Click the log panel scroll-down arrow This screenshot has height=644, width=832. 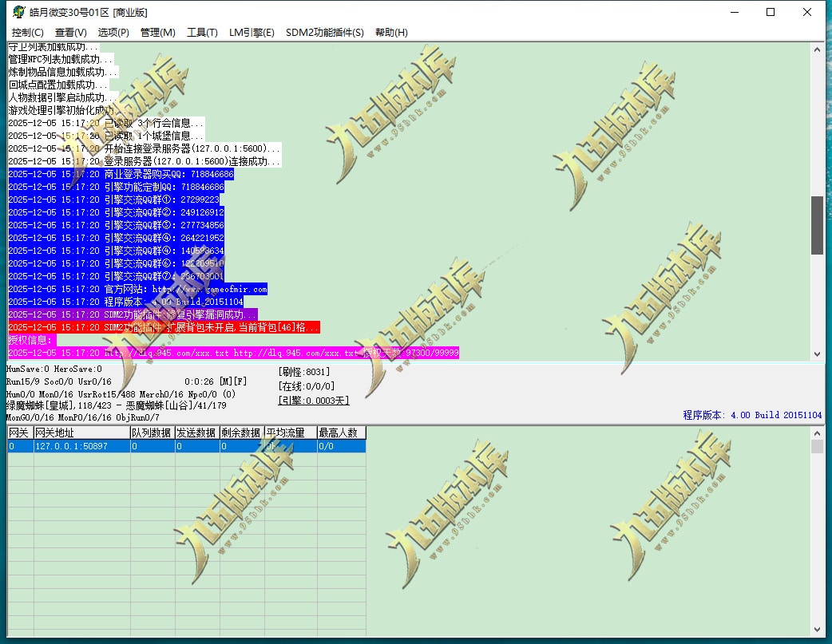817,354
